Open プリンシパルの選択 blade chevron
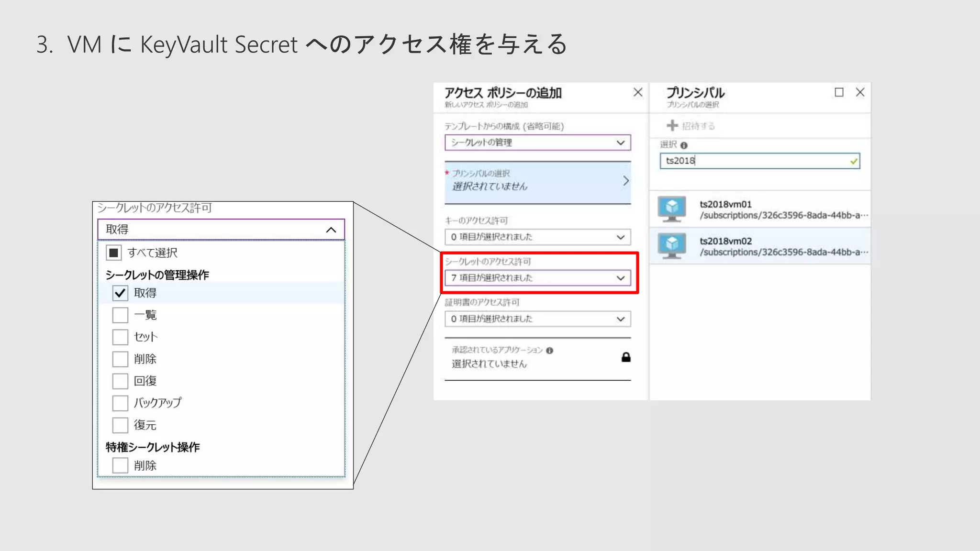Screen dimensions: 980x551 click(x=625, y=181)
